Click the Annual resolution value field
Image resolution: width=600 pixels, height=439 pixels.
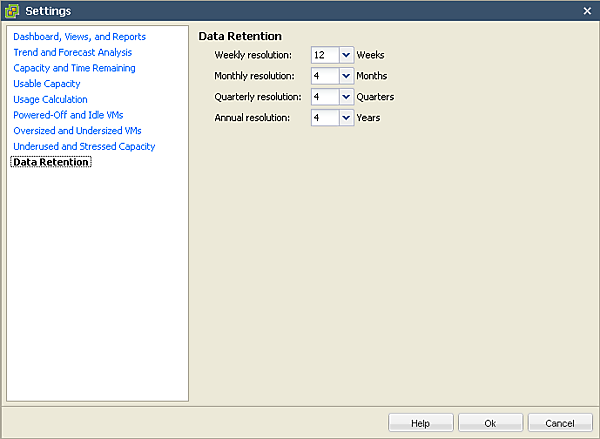coord(325,118)
